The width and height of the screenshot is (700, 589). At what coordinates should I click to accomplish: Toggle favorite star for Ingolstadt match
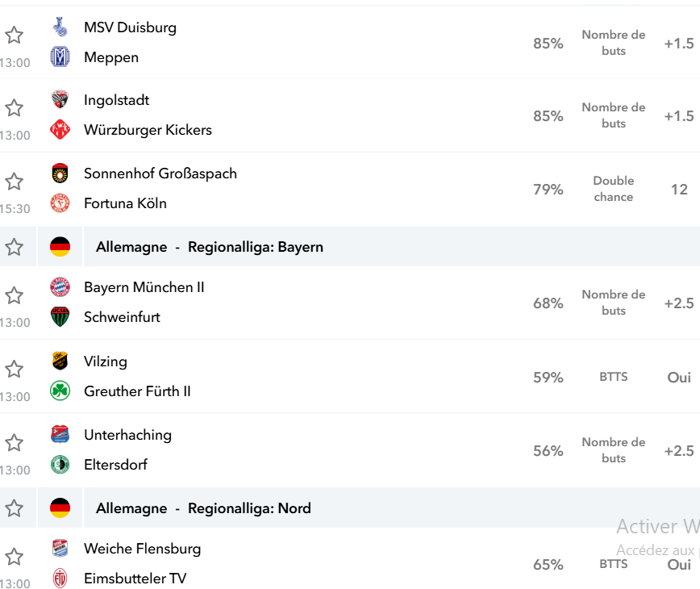[x=14, y=107]
